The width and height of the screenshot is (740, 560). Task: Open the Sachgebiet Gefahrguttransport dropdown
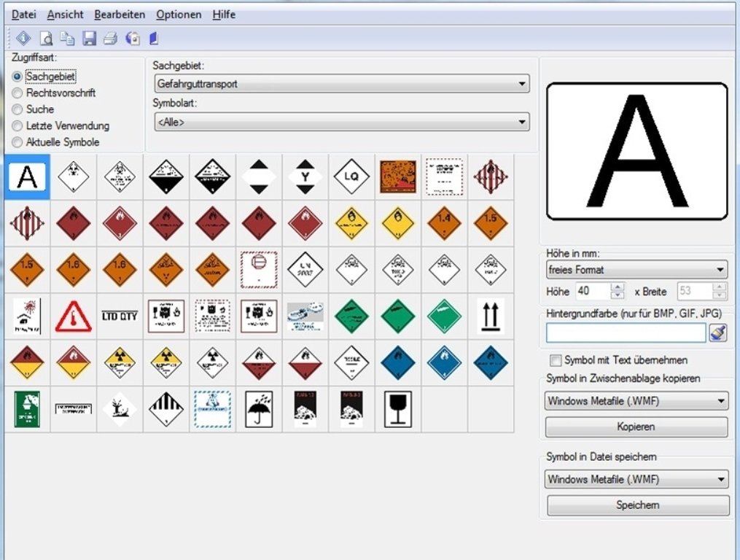click(x=342, y=84)
